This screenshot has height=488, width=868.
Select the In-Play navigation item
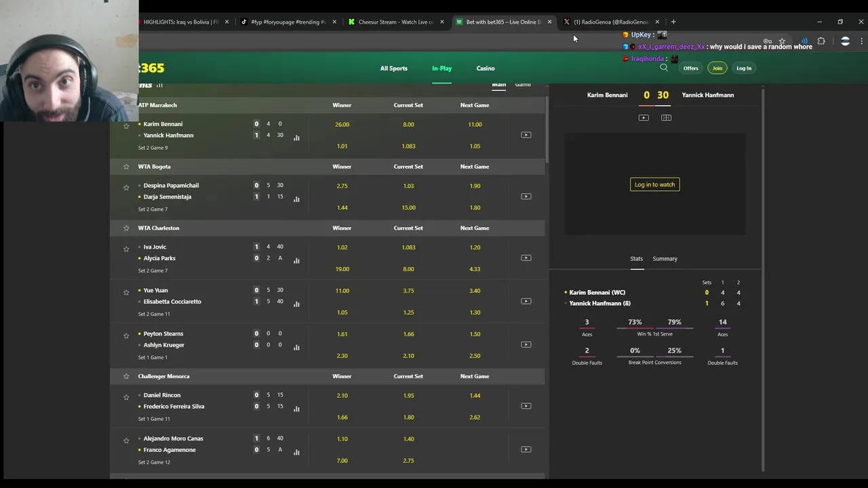tap(441, 68)
